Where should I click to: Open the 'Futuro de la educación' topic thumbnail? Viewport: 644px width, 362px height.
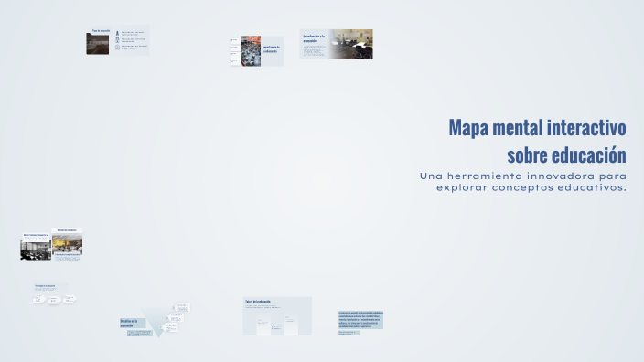(x=277, y=316)
